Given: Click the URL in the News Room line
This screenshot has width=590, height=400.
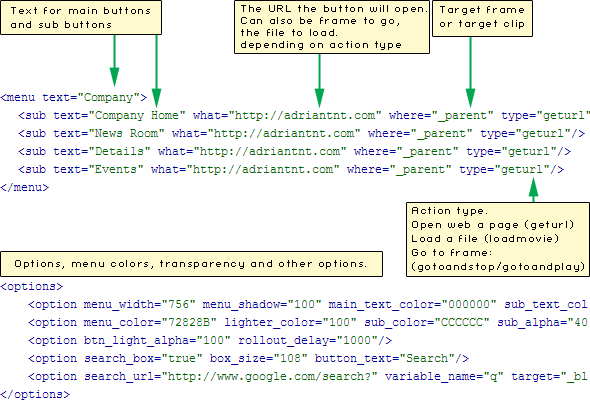Looking at the screenshot, I should pos(284,134).
